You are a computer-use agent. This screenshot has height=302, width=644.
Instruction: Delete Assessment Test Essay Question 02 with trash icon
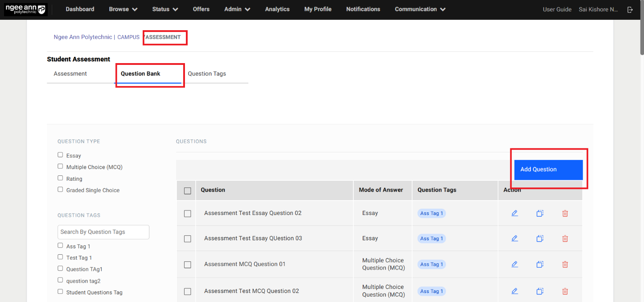click(x=565, y=213)
